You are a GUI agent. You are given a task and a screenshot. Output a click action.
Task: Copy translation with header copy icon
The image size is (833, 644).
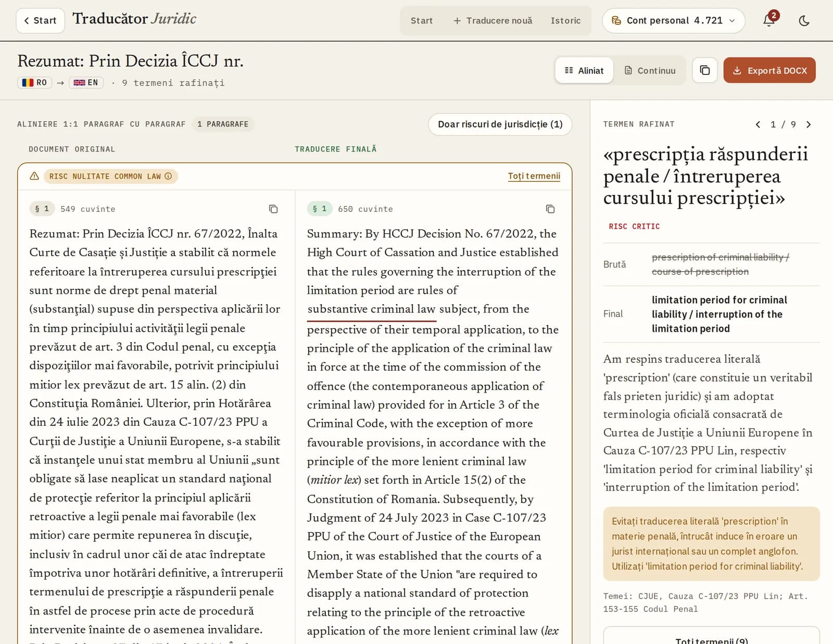pyautogui.click(x=705, y=70)
